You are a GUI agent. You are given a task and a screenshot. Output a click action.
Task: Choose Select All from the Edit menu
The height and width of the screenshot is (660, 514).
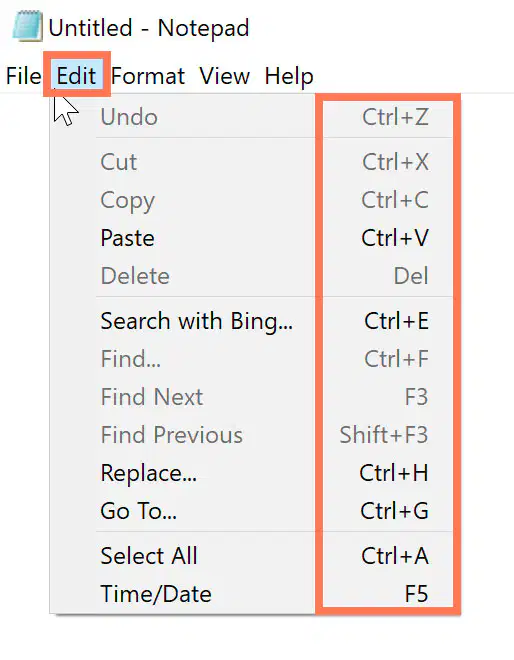tap(255, 556)
